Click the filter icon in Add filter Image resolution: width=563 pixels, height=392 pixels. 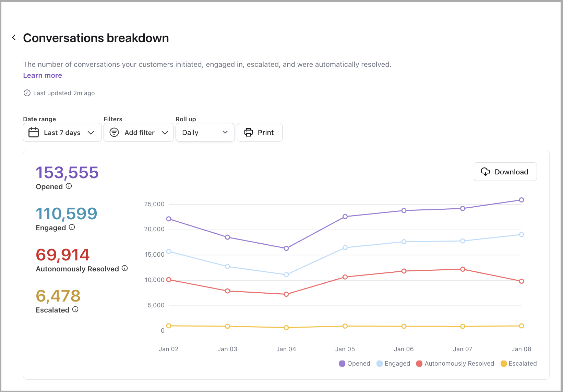(114, 132)
